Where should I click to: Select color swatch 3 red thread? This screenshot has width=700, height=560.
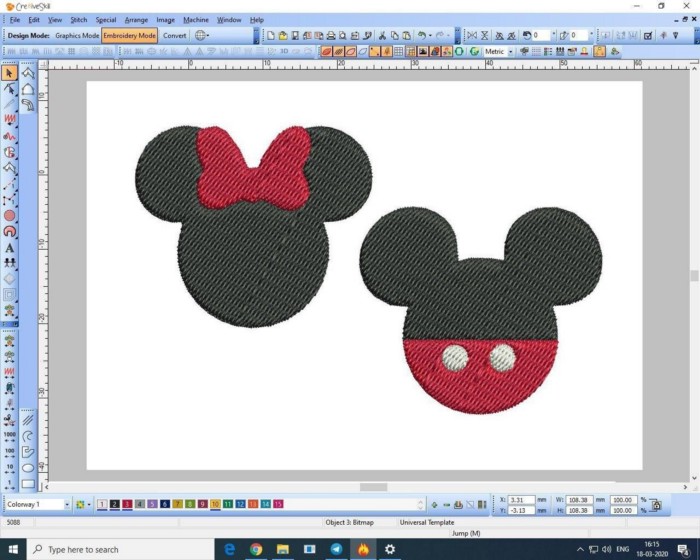point(127,504)
